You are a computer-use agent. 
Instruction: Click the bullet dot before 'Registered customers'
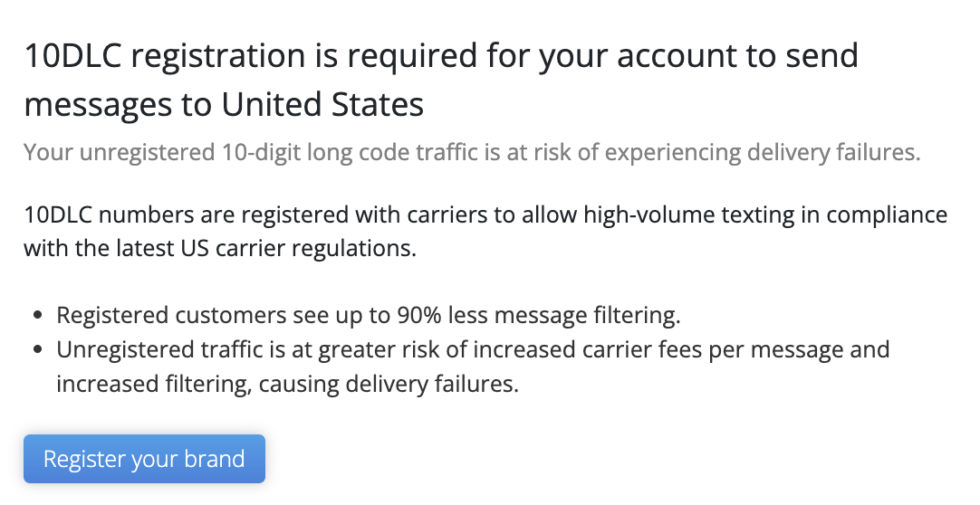click(x=38, y=317)
